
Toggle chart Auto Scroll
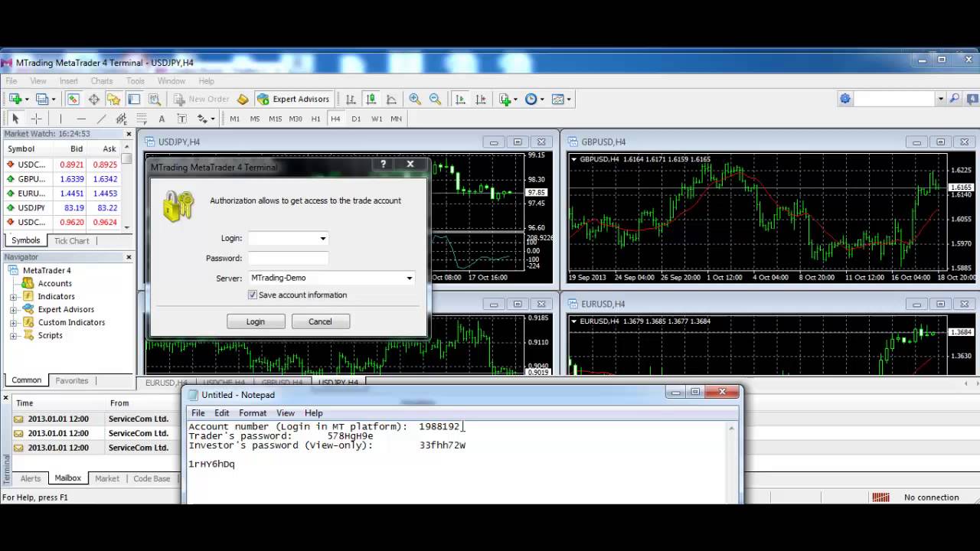[x=460, y=99]
